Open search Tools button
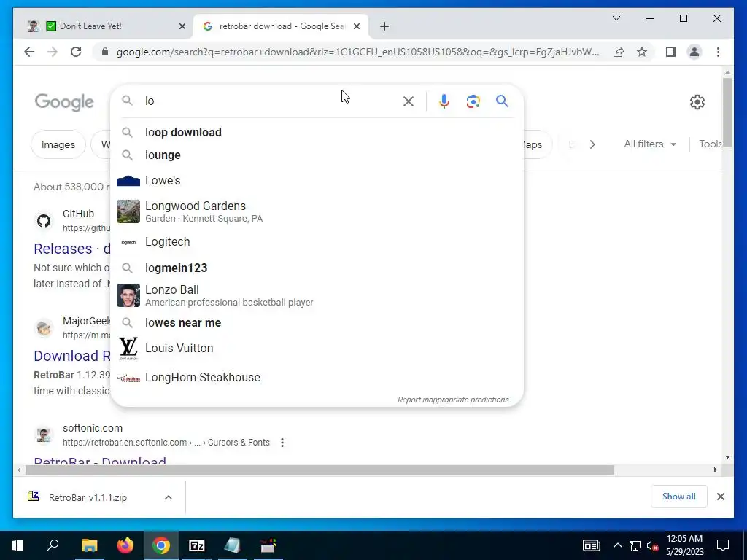This screenshot has width=747, height=560. click(x=711, y=144)
